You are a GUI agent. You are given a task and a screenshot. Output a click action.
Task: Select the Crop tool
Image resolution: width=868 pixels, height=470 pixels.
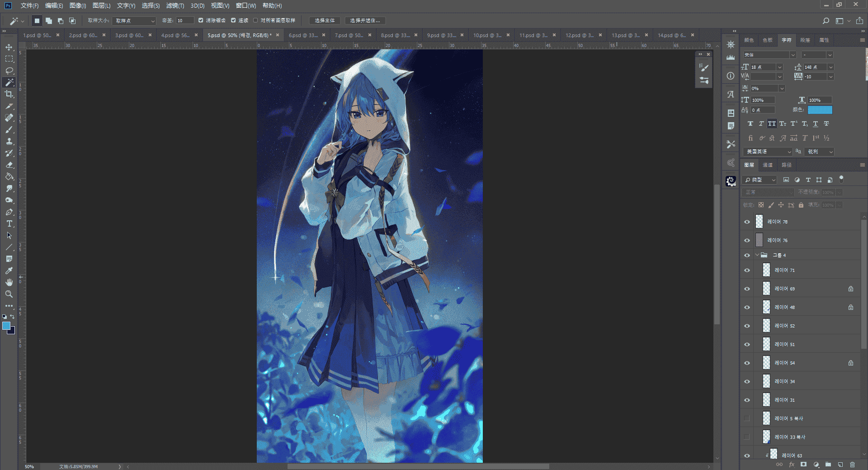click(x=9, y=94)
